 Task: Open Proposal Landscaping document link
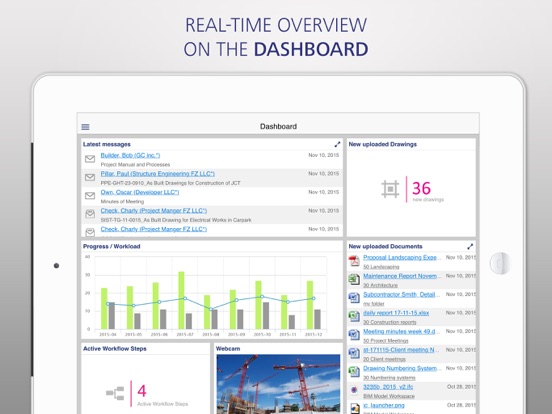[x=402, y=258]
